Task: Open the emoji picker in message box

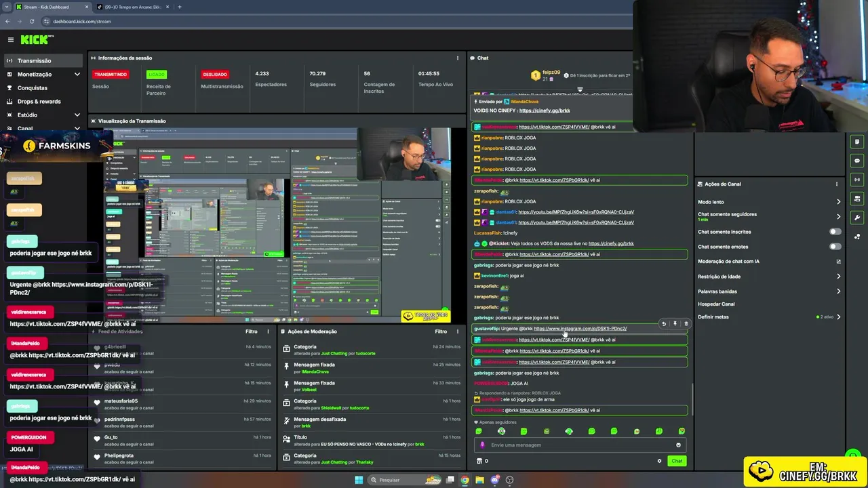Action: point(678,445)
